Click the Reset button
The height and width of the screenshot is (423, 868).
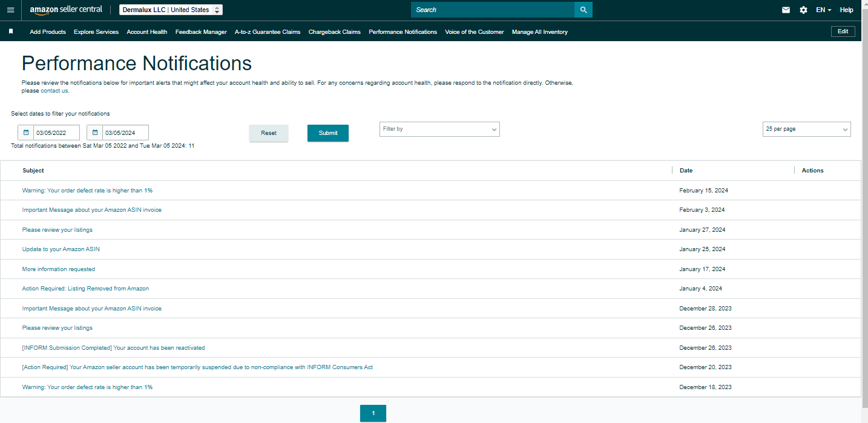click(x=269, y=133)
